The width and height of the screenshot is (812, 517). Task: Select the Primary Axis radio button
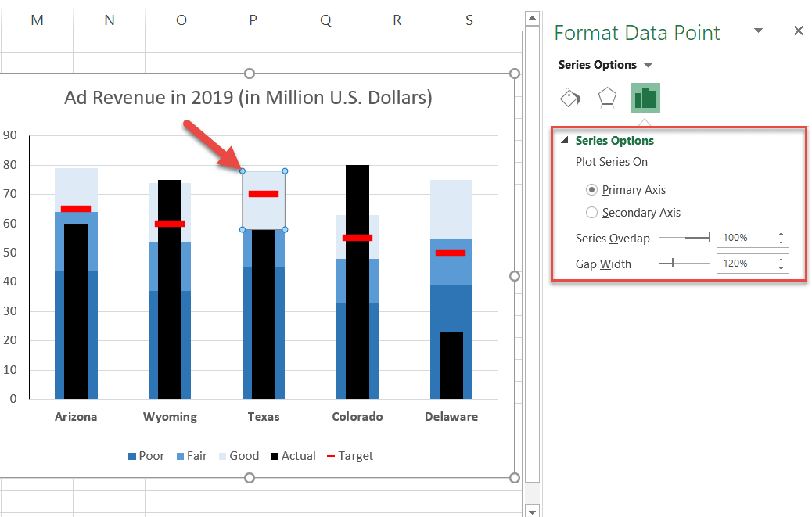tap(592, 189)
